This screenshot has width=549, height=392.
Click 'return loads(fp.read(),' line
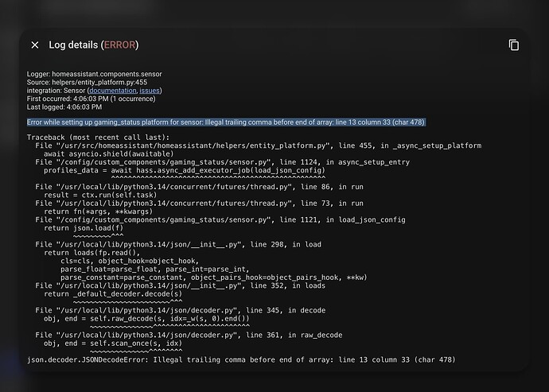tap(91, 253)
